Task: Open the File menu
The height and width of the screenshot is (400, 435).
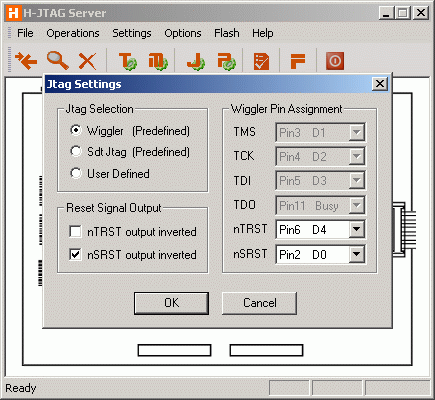Action: 25,33
